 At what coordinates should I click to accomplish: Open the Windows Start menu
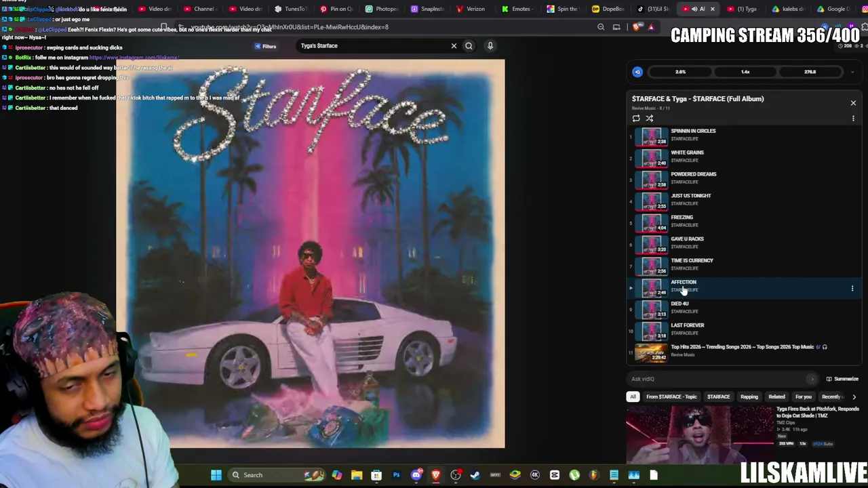[x=216, y=475]
